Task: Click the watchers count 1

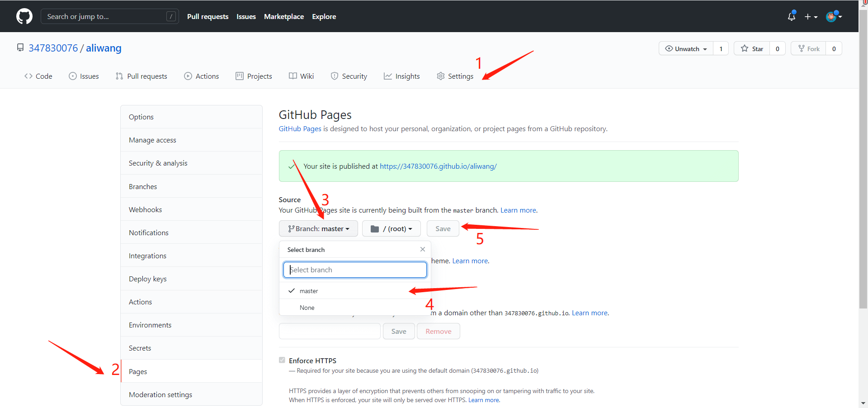Action: (x=721, y=48)
